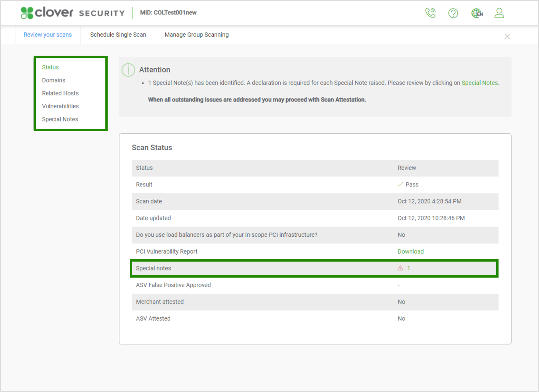The width and height of the screenshot is (539, 392).
Task: Open the phone support icon
Action: pos(430,13)
